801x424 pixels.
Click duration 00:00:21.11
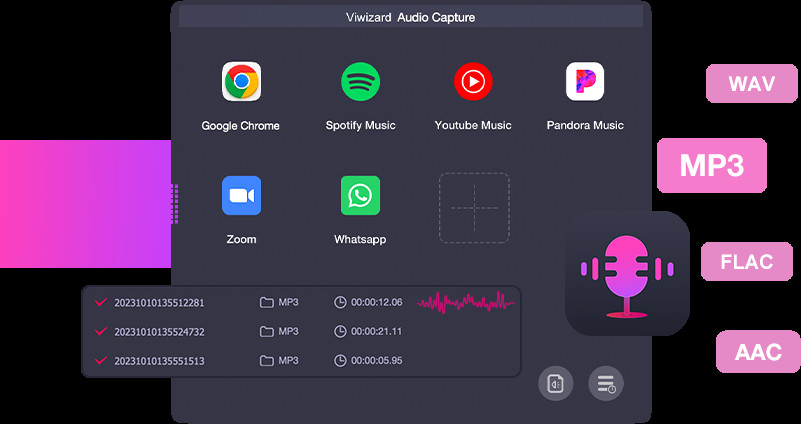(x=376, y=332)
